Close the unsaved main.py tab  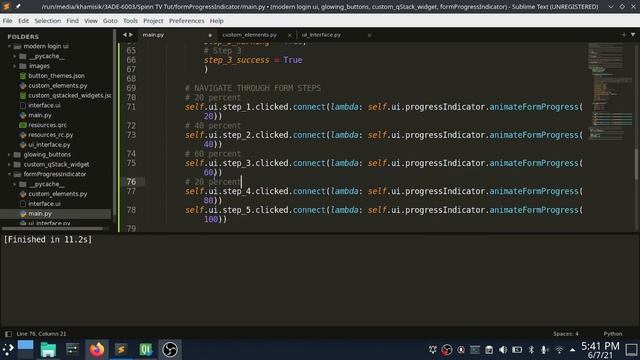[x=210, y=35]
